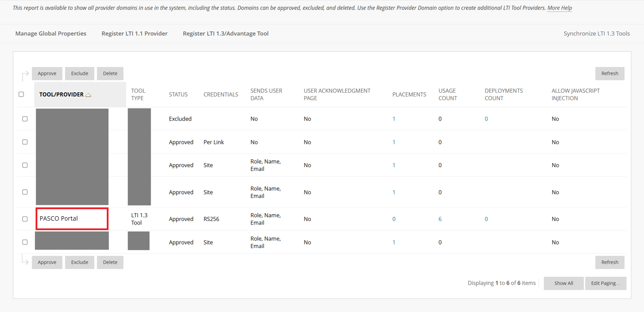Click deployments count 0 in PASCO Portal row
644x312 pixels.
pos(486,219)
